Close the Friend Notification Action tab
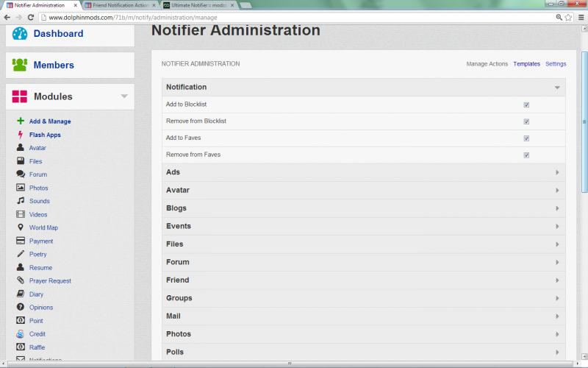This screenshot has width=588, height=368. coord(154,5)
